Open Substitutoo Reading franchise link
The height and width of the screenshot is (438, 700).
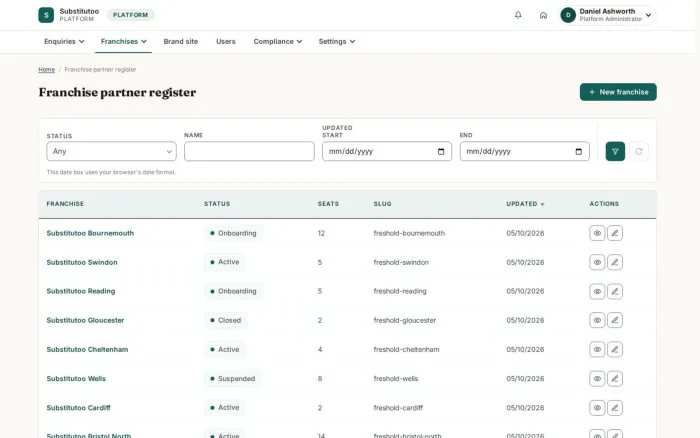tap(81, 291)
